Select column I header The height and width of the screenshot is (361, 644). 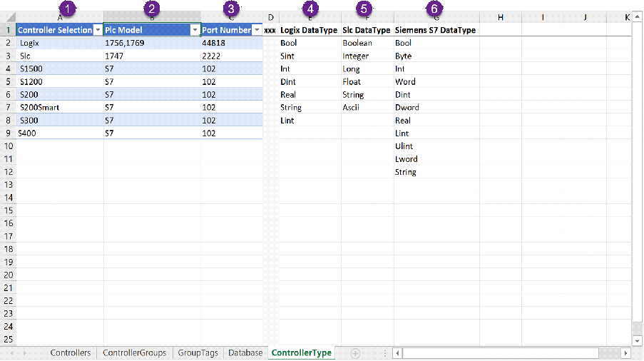click(543, 17)
